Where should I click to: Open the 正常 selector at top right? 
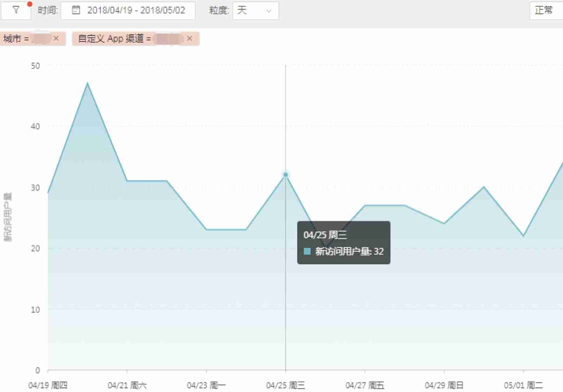pyautogui.click(x=546, y=11)
